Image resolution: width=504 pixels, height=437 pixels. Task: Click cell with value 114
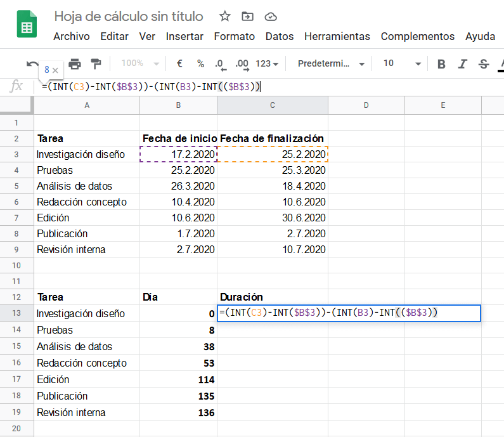178,379
